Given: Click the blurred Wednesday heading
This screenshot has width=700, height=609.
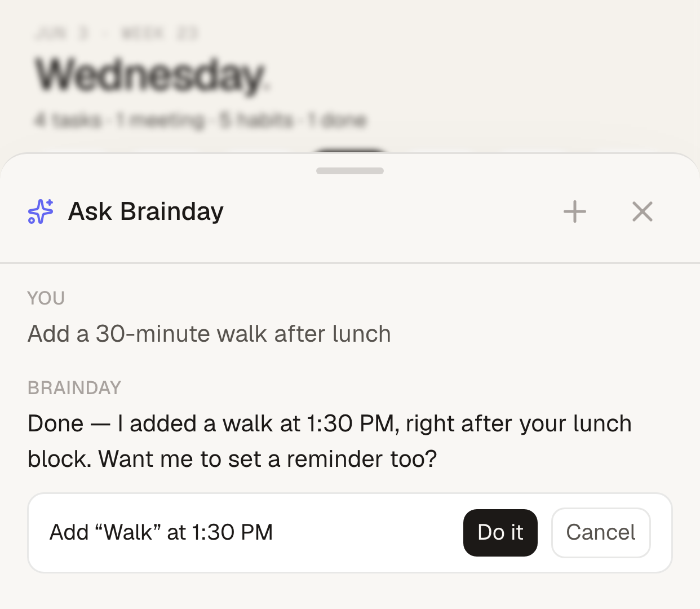Looking at the screenshot, I should 152,74.
